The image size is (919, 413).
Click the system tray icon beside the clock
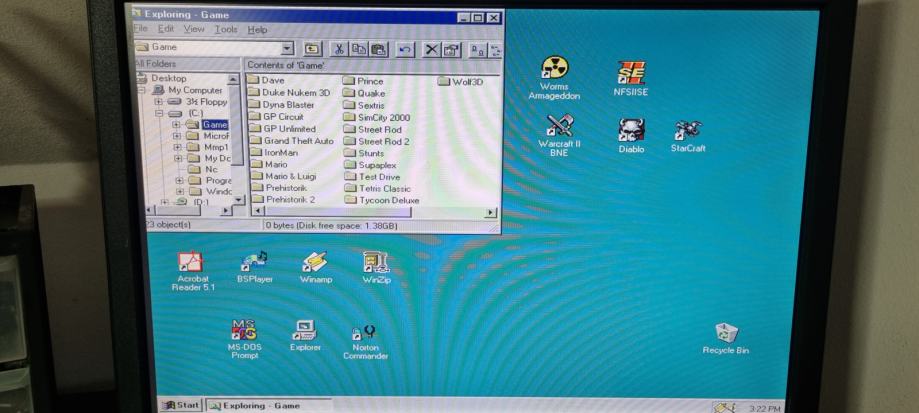pos(724,407)
